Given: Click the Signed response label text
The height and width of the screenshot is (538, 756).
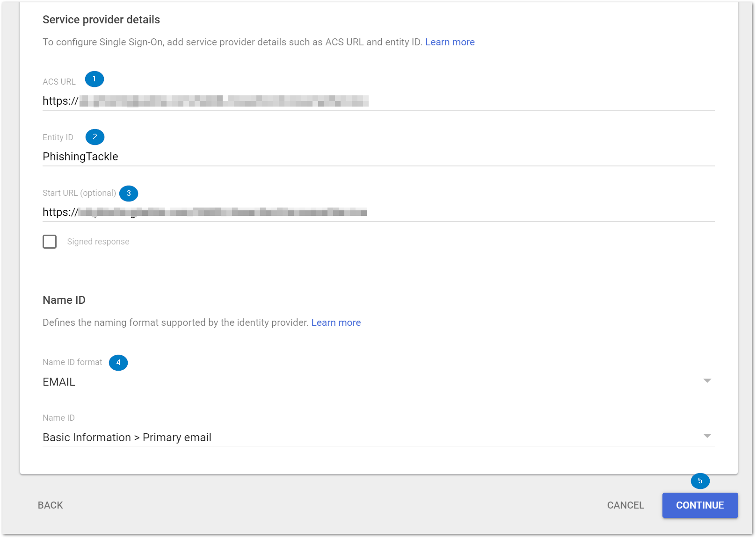Looking at the screenshot, I should pyautogui.click(x=98, y=242).
